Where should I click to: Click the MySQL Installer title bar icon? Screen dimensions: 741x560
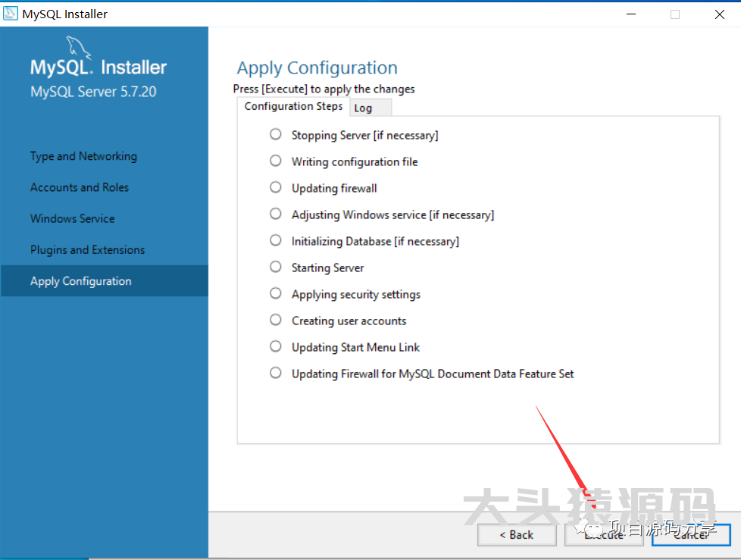(11, 14)
